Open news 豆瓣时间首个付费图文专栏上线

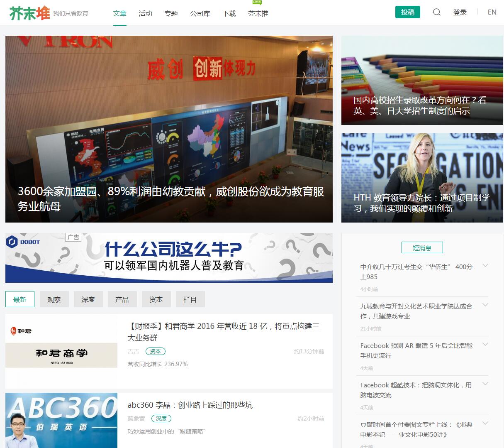click(x=416, y=429)
